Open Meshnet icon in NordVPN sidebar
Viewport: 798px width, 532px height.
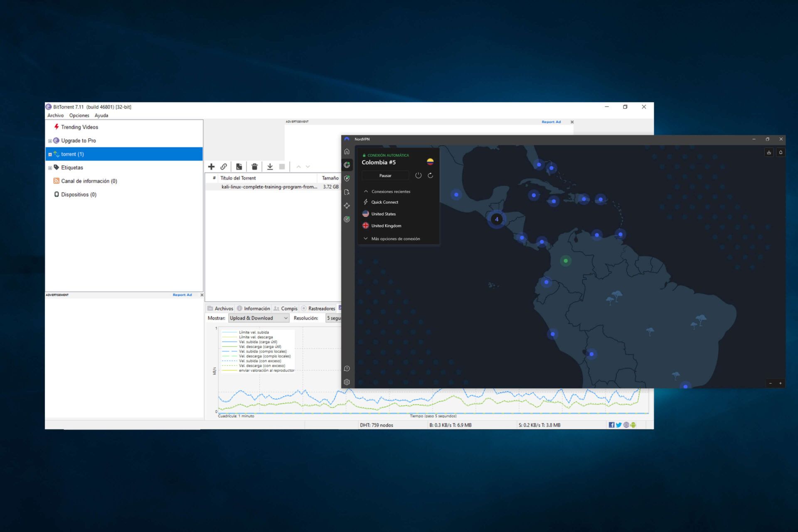(x=347, y=206)
